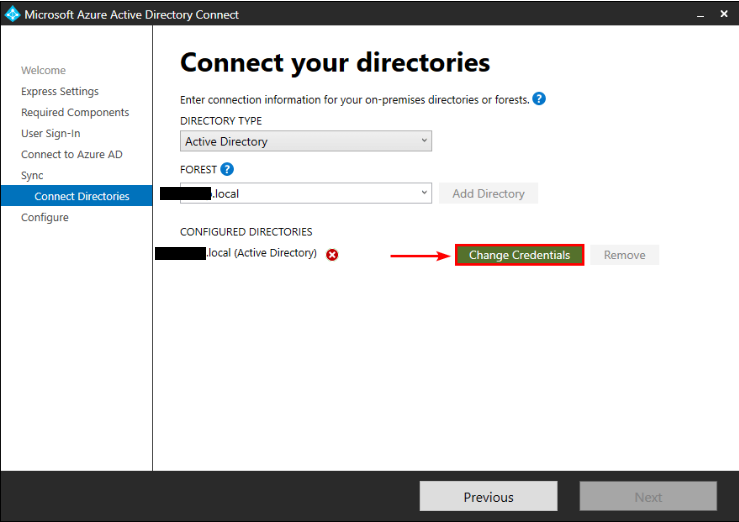
Task: Click the 'Connect your directories' heading
Action: coord(335,62)
